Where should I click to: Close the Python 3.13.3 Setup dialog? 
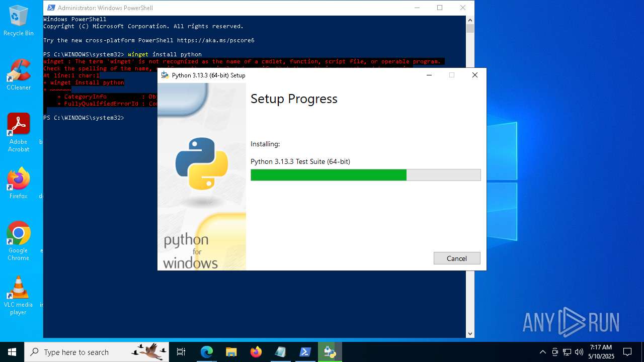click(474, 75)
